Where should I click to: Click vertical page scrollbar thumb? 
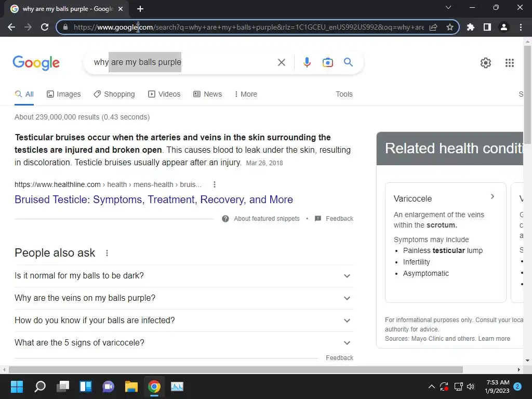(528, 95)
